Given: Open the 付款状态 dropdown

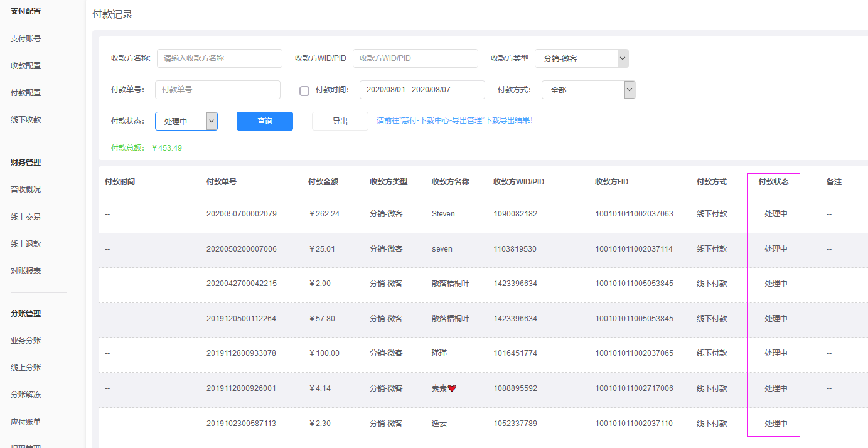Looking at the screenshot, I should coord(186,121).
